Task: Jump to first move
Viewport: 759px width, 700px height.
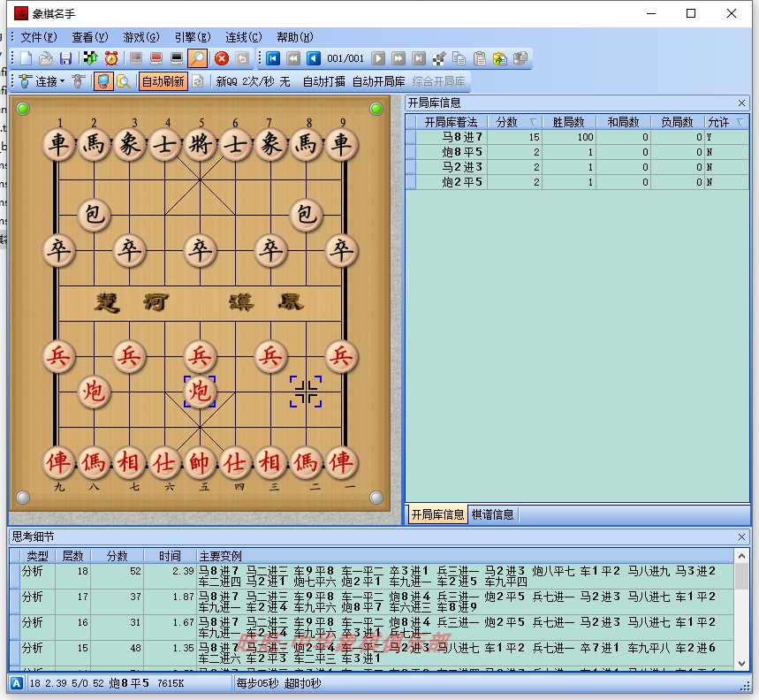Action: [x=273, y=58]
